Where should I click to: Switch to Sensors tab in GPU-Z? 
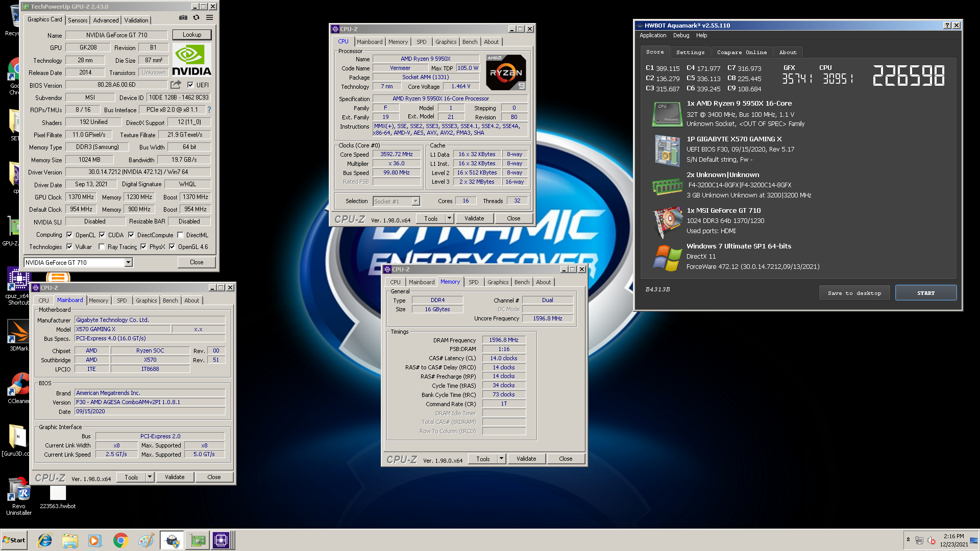coord(78,20)
